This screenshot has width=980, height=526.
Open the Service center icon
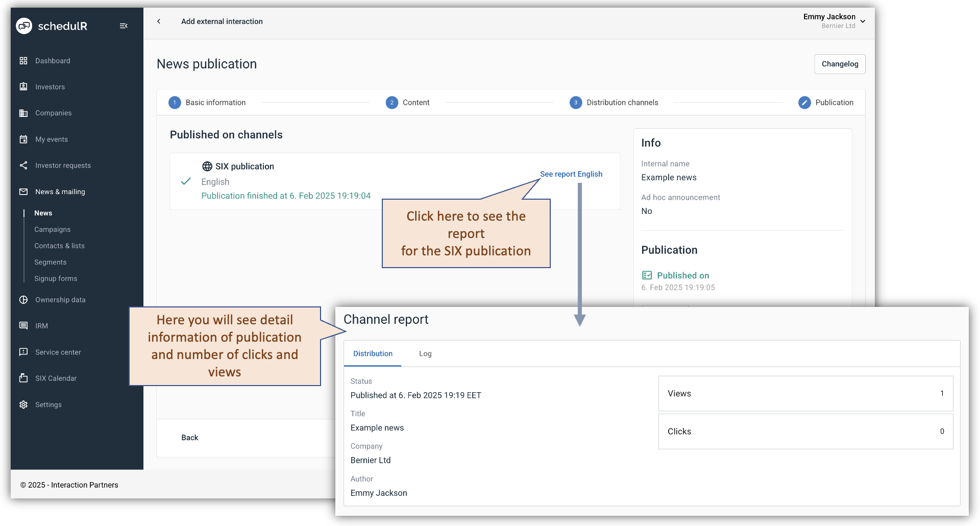[x=23, y=352]
